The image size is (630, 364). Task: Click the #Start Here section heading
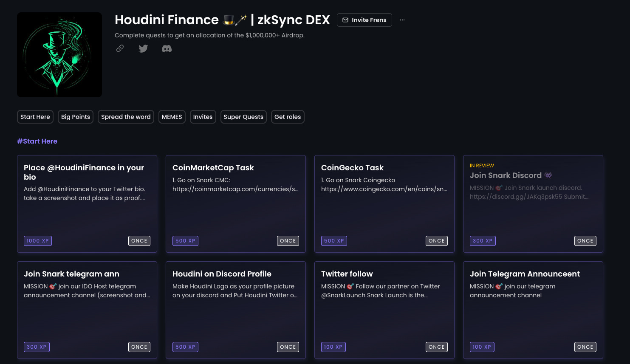(37, 141)
